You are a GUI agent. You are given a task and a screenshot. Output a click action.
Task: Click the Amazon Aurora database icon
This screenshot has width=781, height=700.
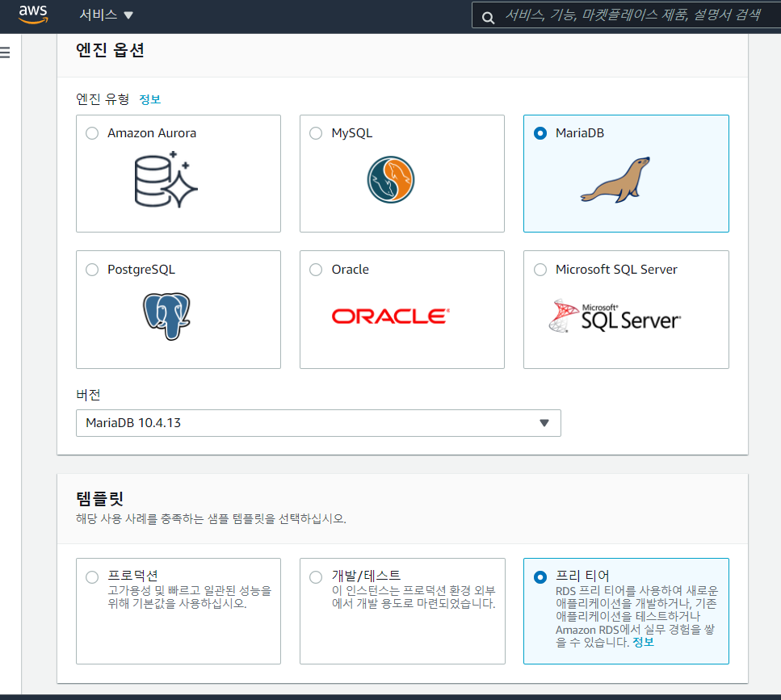(166, 179)
